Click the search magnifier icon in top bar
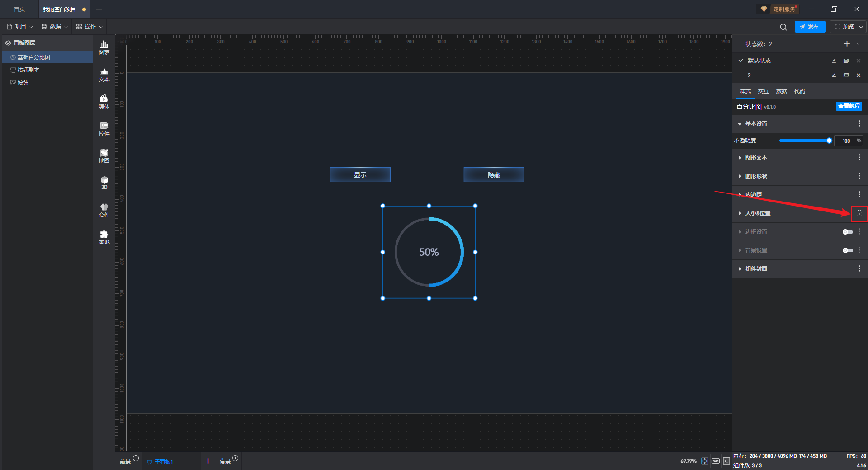The image size is (868, 470). click(x=783, y=27)
